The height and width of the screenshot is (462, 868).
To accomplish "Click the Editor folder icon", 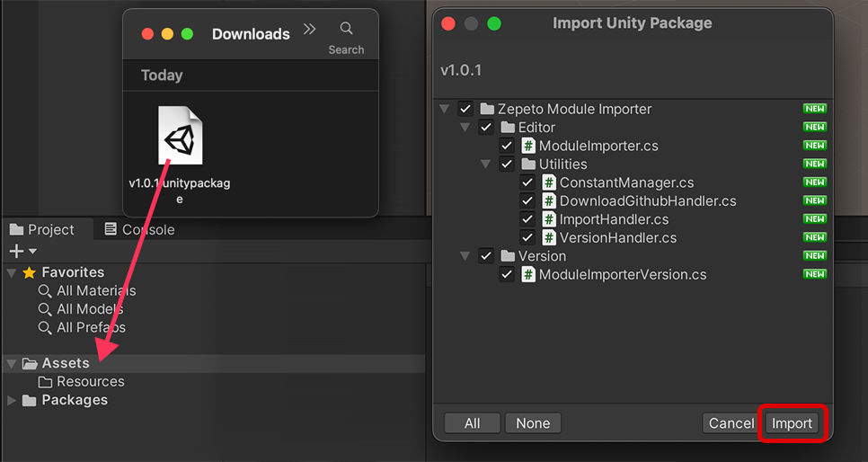I will [508, 128].
